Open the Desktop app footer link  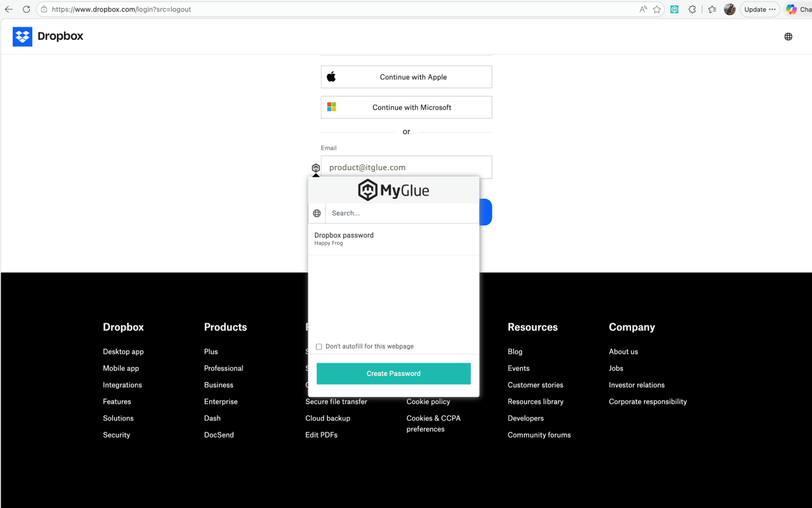[x=123, y=352]
